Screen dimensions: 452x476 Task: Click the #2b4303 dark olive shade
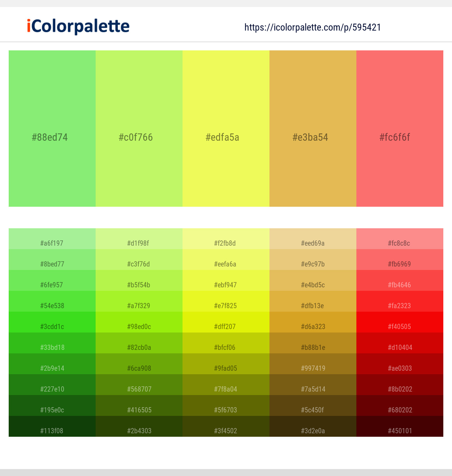(x=139, y=426)
